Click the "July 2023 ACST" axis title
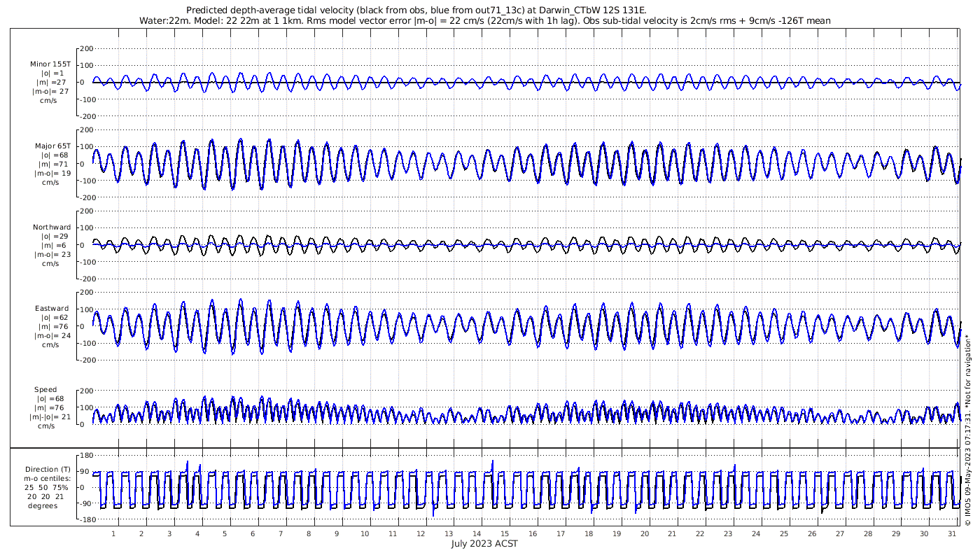This screenshot has width=980, height=560. [x=484, y=544]
